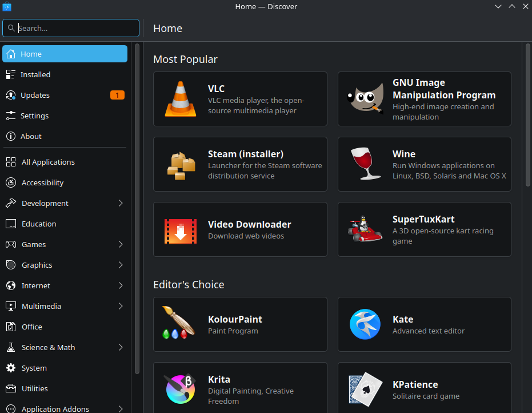Click the sidebar vertical scrollbar

137,209
